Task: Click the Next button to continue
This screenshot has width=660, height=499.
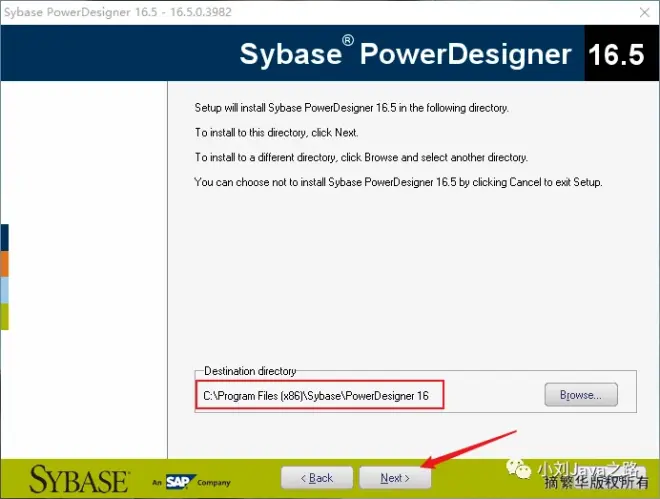Action: [x=395, y=478]
